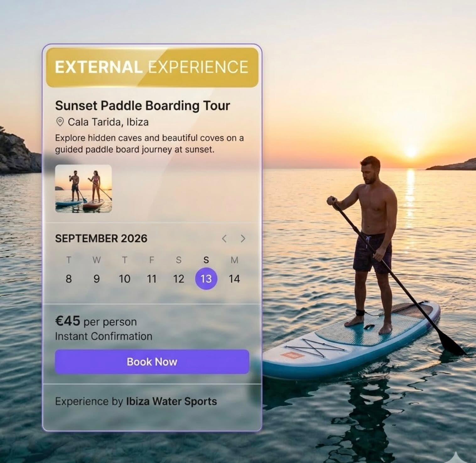Viewport: 476px width, 463px height.
Task: Click the €45 per person price
Action: (x=96, y=321)
